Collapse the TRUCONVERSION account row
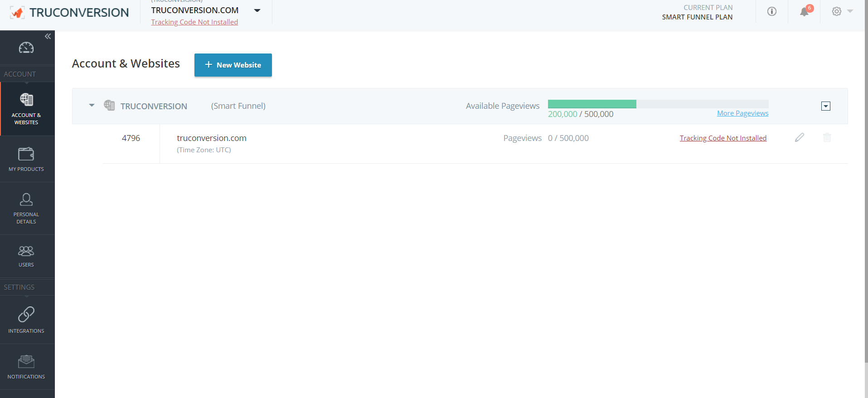This screenshot has width=868, height=398. (x=92, y=106)
